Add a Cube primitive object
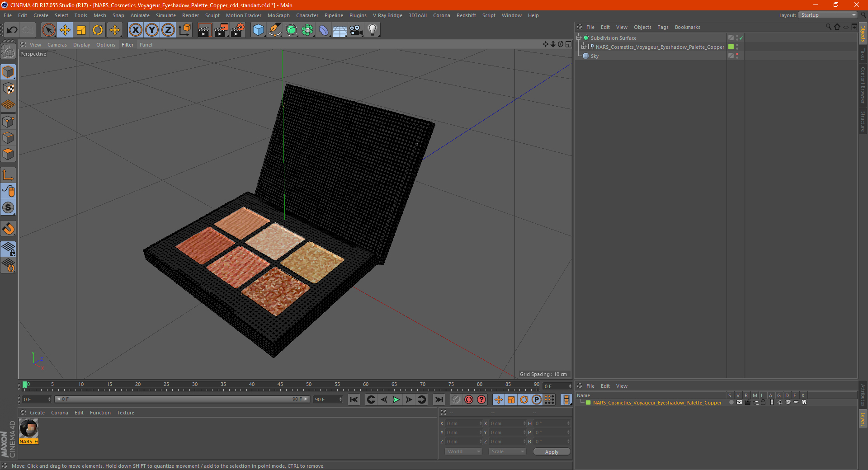 tap(259, 30)
